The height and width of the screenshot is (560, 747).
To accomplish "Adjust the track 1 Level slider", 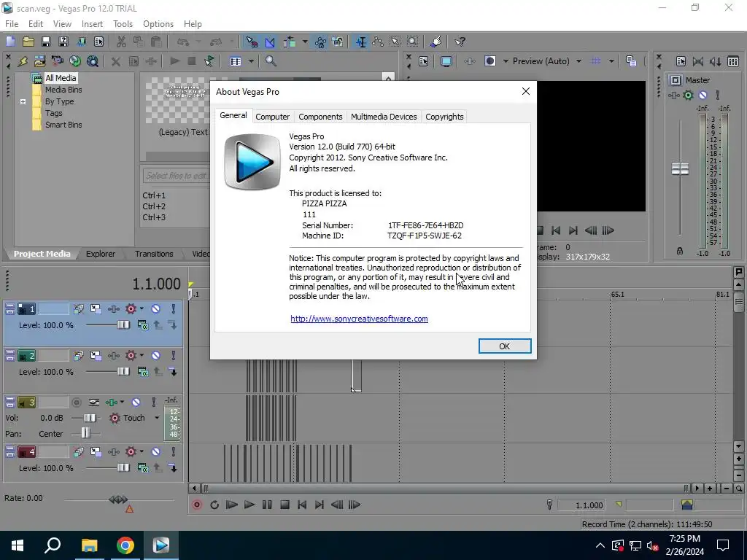I will (123, 324).
